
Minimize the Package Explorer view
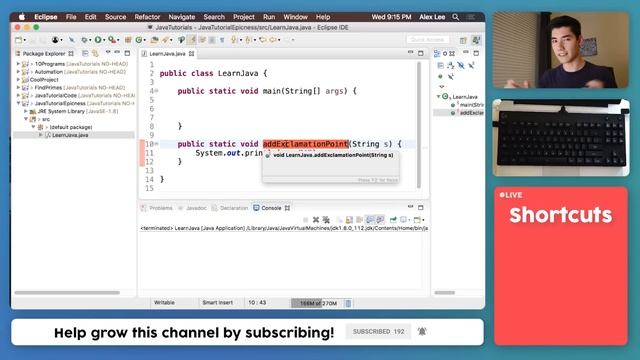click(x=117, y=53)
